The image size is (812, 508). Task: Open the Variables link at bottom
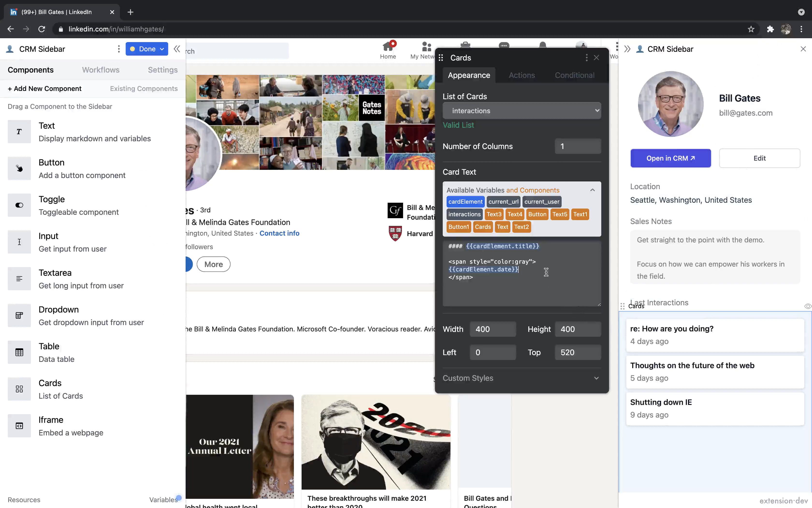click(163, 500)
